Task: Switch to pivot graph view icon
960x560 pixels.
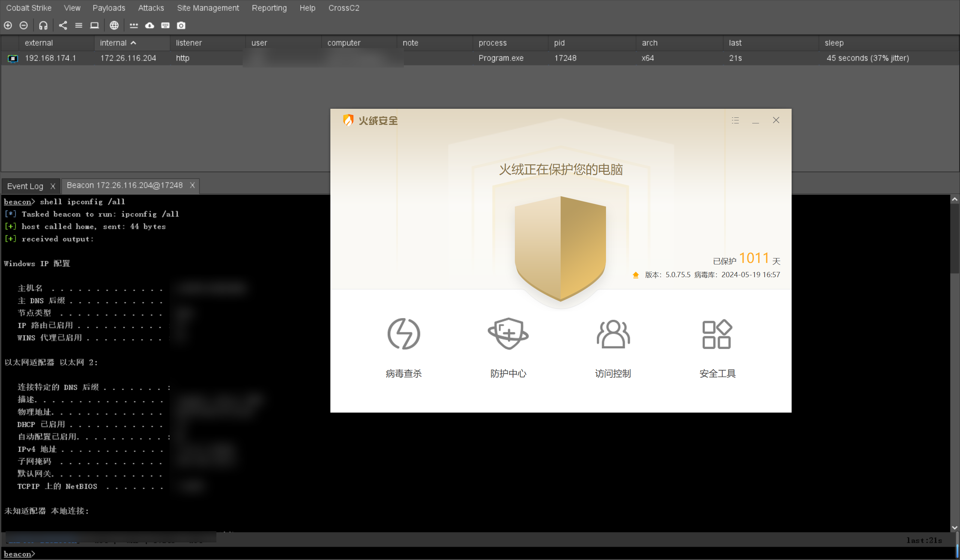Action: click(x=63, y=26)
